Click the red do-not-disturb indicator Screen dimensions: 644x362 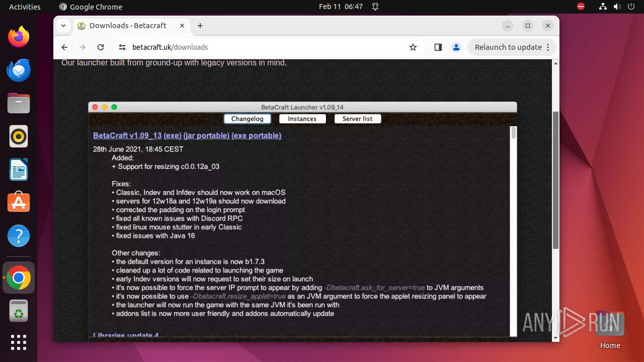coord(581,7)
